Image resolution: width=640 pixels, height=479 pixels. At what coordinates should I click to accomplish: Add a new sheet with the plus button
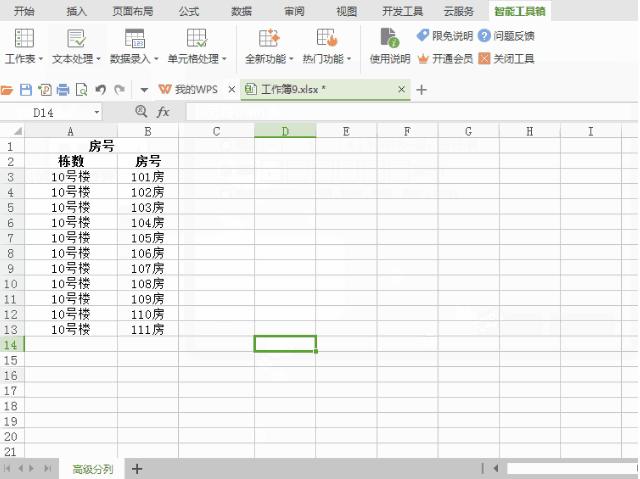[x=137, y=469]
